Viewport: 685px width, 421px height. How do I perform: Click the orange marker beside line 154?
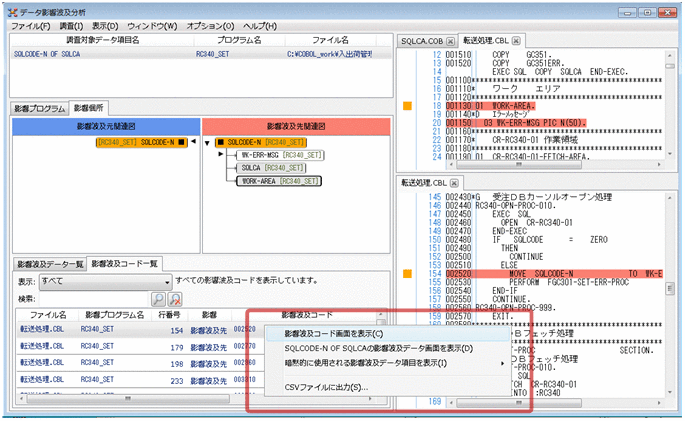(407, 274)
